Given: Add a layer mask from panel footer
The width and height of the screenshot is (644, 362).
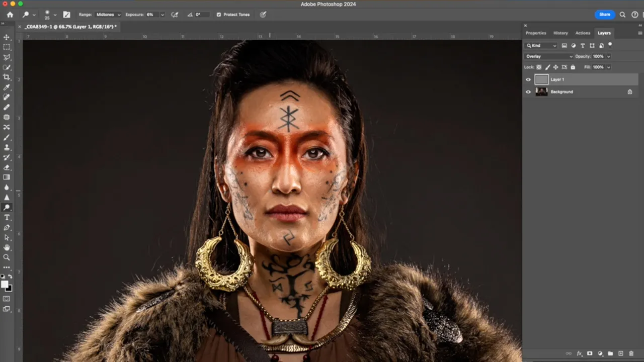Looking at the screenshot, I should pyautogui.click(x=590, y=353).
